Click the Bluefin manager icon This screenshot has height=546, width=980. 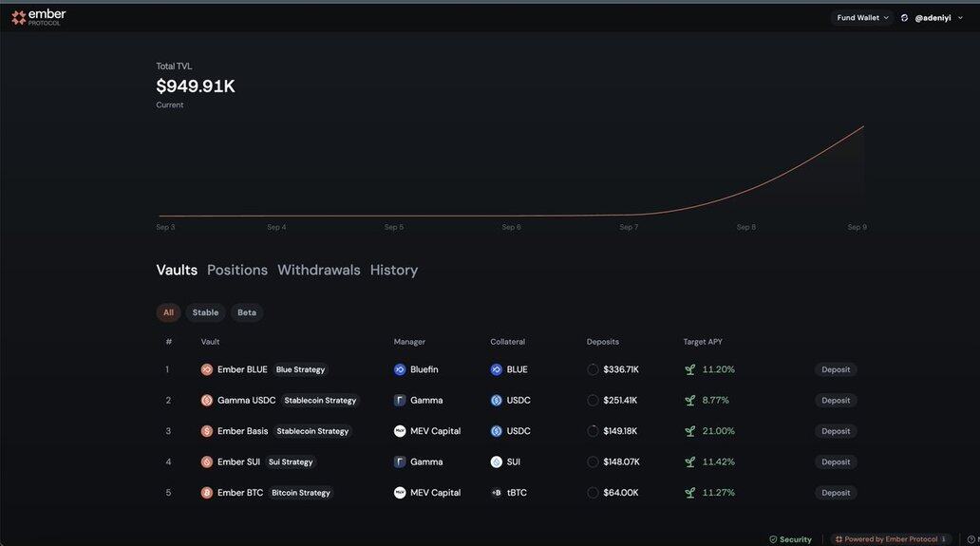tap(400, 369)
